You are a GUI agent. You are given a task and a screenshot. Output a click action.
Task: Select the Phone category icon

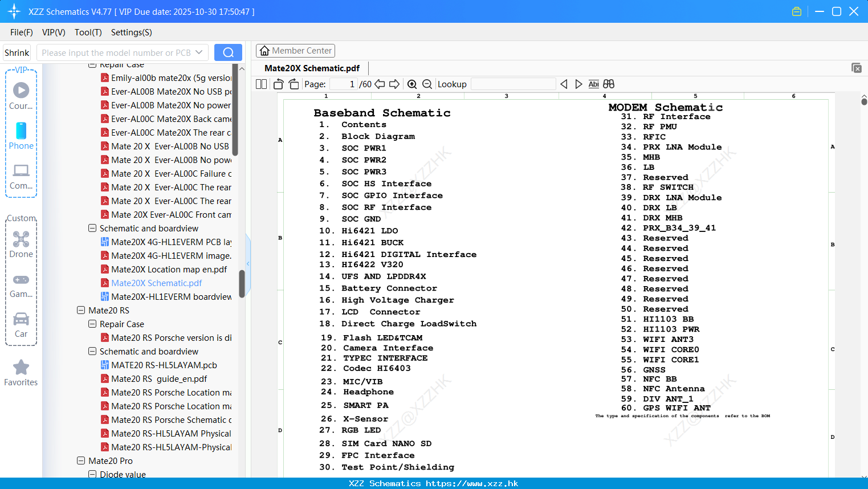coord(21,136)
